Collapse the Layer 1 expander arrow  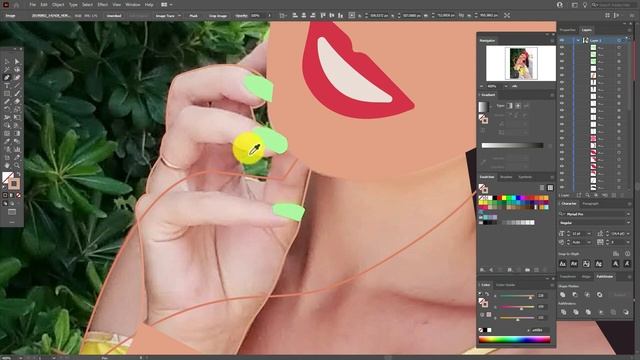(578, 40)
